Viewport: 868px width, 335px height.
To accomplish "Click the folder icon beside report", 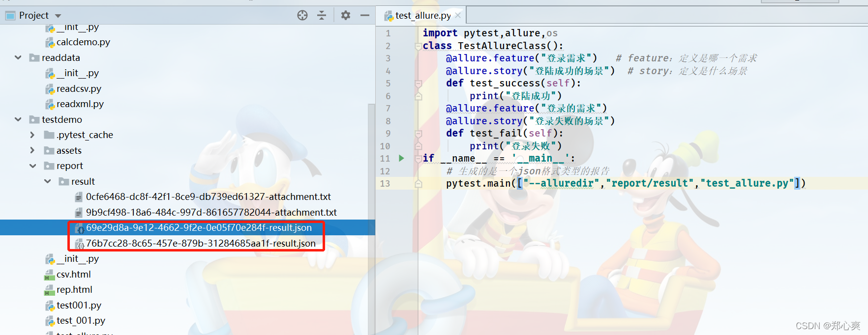I will tap(49, 166).
